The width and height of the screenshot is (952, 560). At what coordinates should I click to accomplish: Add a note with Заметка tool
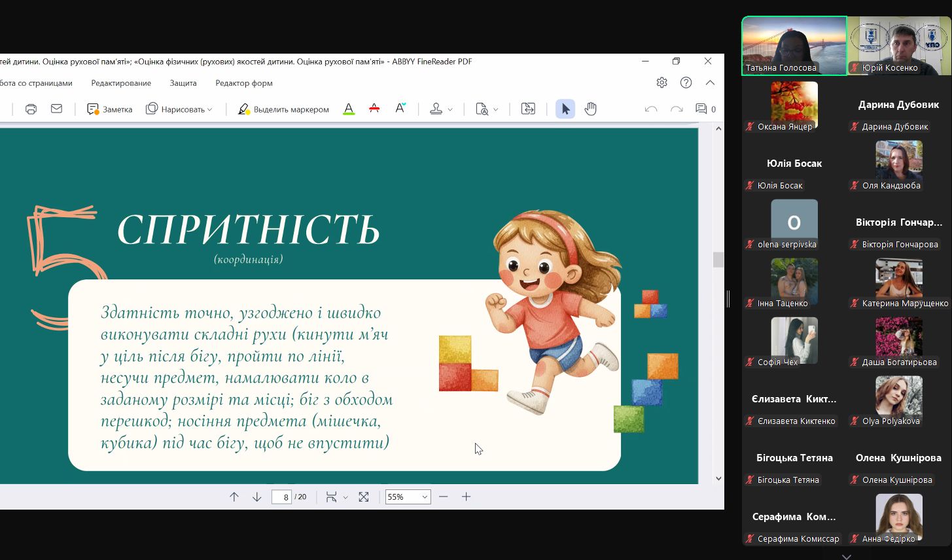pyautogui.click(x=109, y=109)
